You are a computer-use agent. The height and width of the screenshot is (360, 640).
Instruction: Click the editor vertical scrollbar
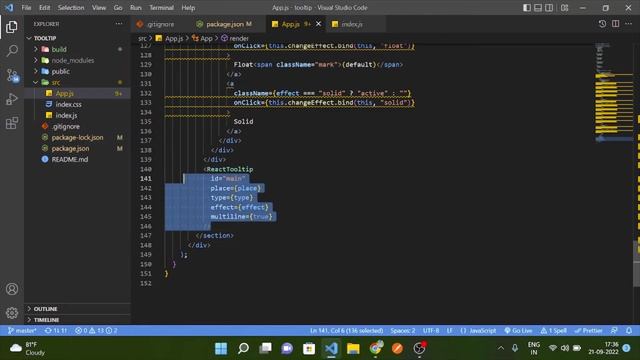coord(637,264)
